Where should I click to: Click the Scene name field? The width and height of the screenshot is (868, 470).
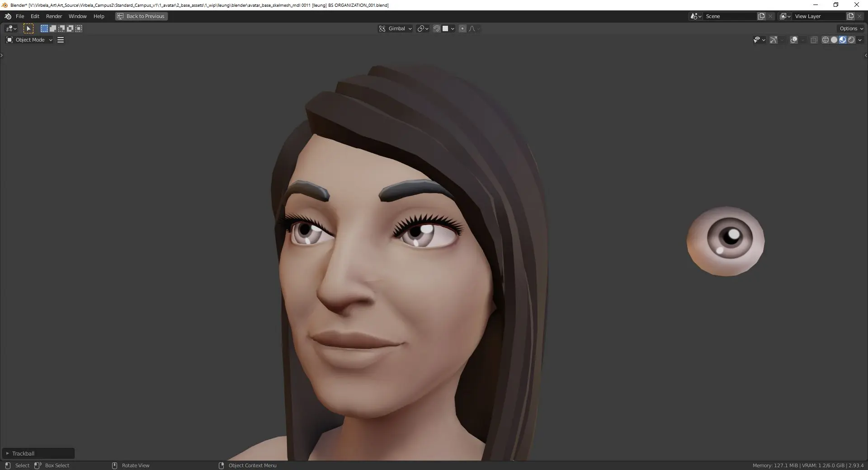point(730,16)
